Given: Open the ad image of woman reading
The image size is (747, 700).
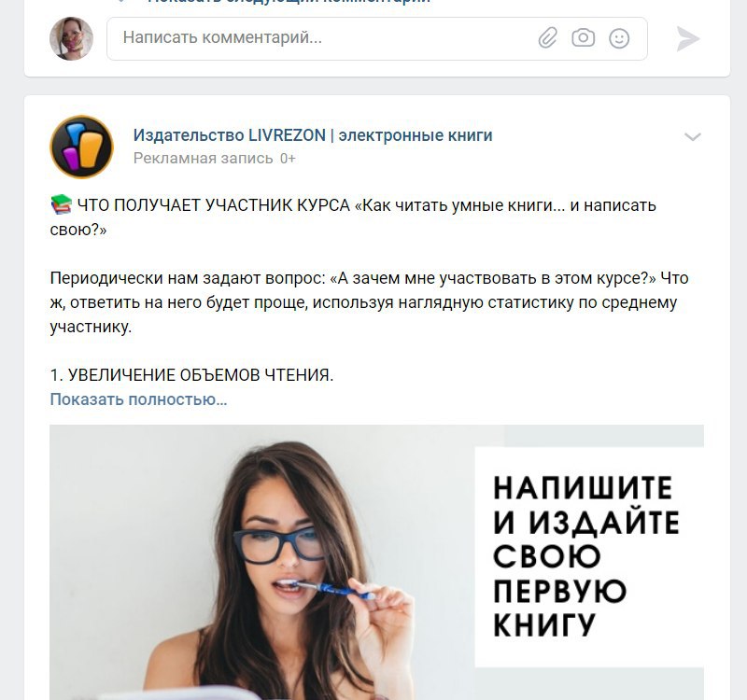Looking at the screenshot, I should pos(376,562).
